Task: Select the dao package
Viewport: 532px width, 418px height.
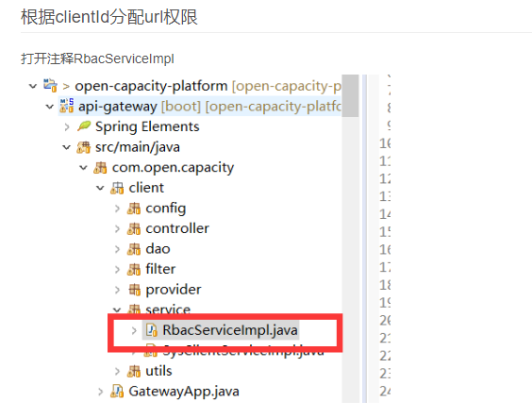Action: [158, 249]
